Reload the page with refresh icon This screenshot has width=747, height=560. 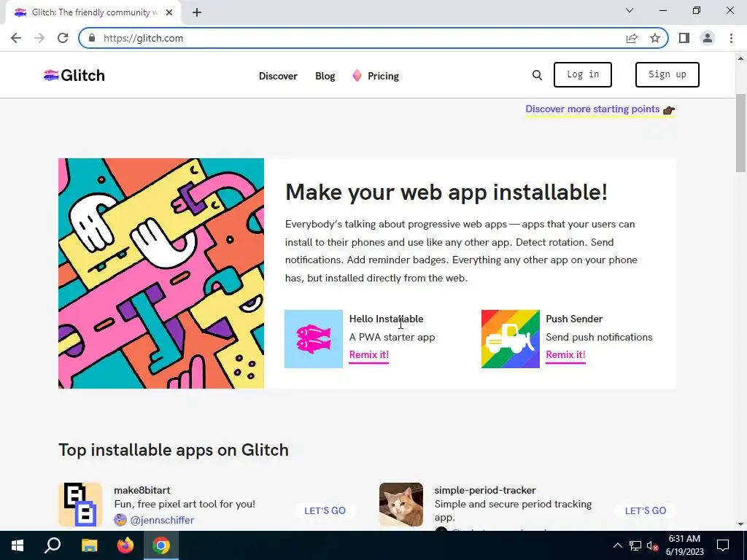[x=63, y=38]
